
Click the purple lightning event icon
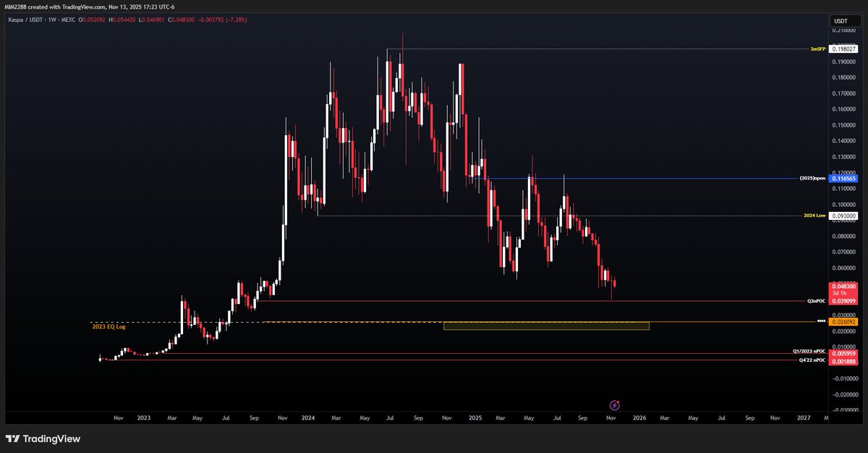[614, 405]
